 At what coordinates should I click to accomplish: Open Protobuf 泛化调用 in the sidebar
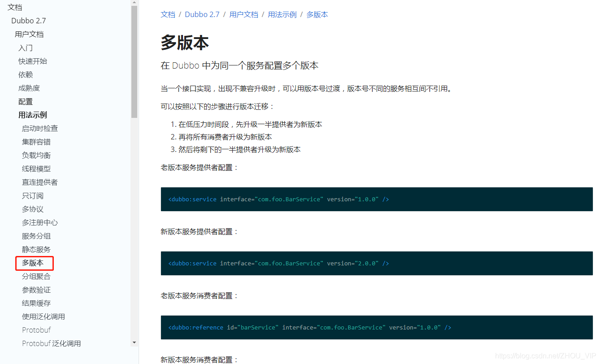pyautogui.click(x=52, y=344)
